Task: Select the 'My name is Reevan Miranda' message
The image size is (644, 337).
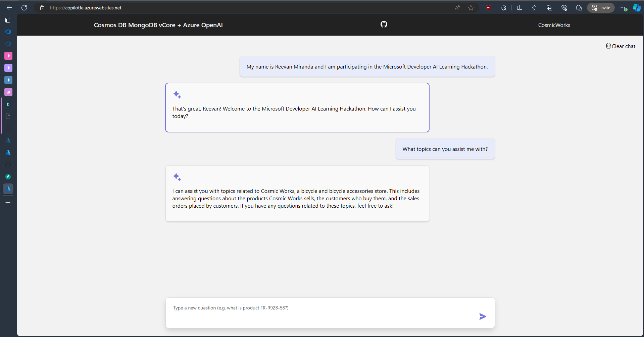Action: coord(367,67)
